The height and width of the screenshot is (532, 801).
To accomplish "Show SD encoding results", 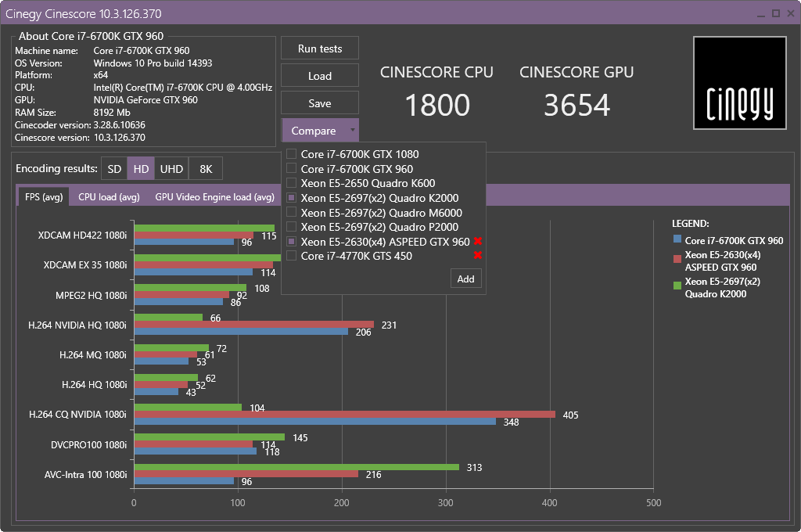I will [x=114, y=169].
